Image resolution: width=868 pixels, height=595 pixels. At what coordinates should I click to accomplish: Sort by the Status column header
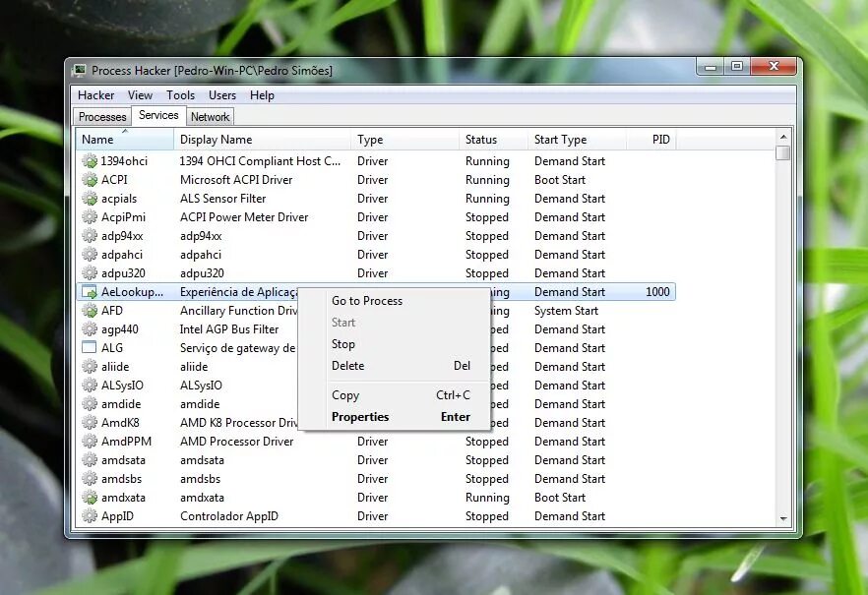[x=494, y=140]
